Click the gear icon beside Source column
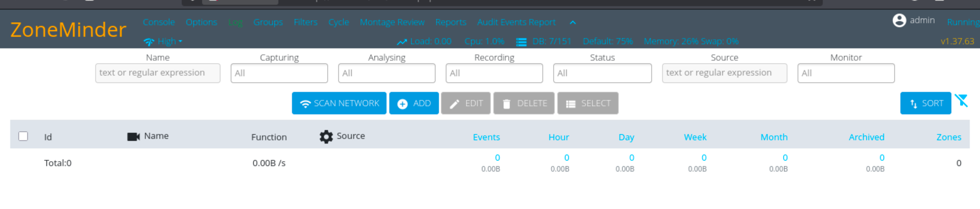Image resolution: width=980 pixels, height=209 pixels. tap(326, 137)
